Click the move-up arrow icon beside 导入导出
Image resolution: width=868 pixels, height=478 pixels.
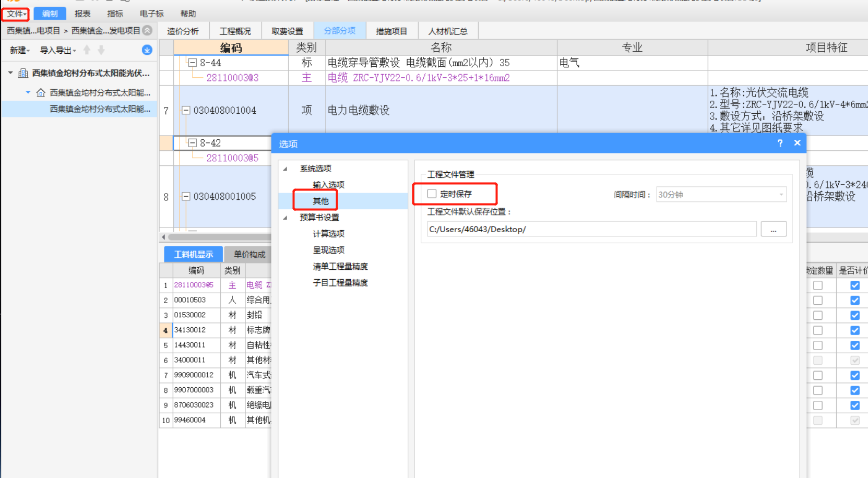(87, 50)
